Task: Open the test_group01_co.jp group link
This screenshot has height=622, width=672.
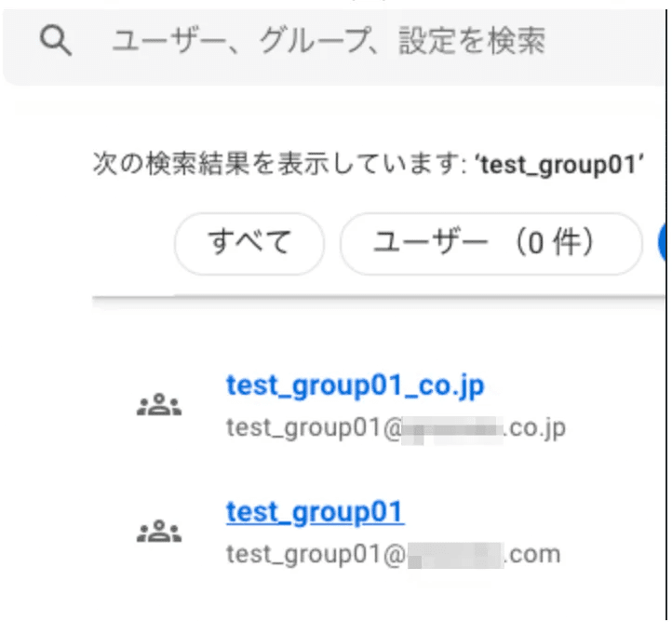Action: pos(356,385)
